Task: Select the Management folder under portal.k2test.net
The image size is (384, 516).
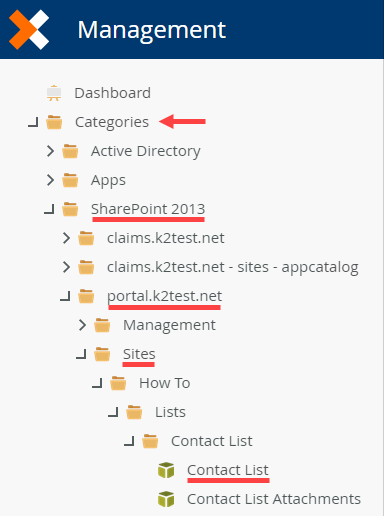Action: pyautogui.click(x=169, y=325)
